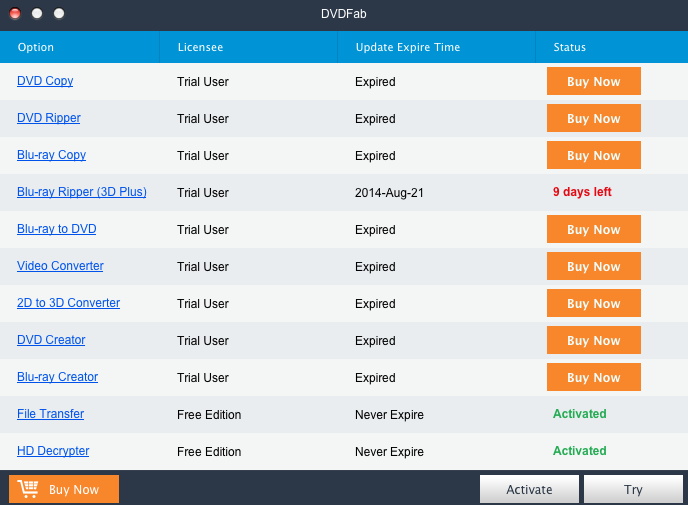The image size is (688, 505).
Task: Click Activated status for HD Decrypter
Action: click(x=580, y=451)
